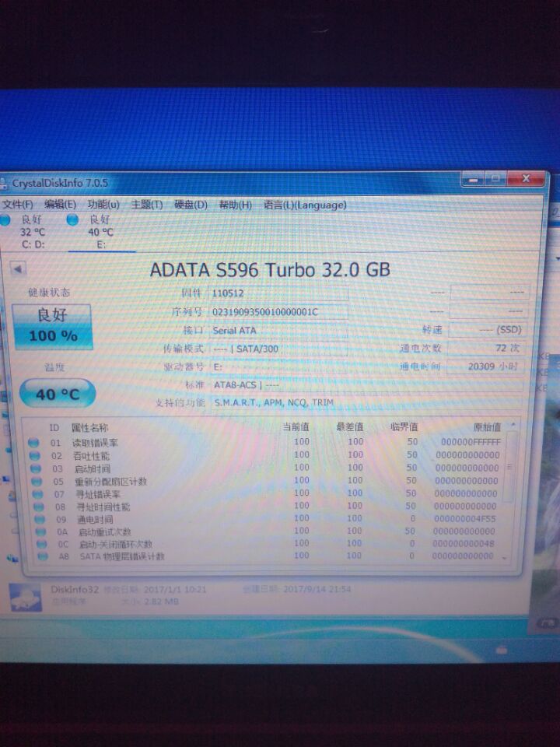Click the power on hours field 20309 小时
This screenshot has width=560, height=747.
485,366
